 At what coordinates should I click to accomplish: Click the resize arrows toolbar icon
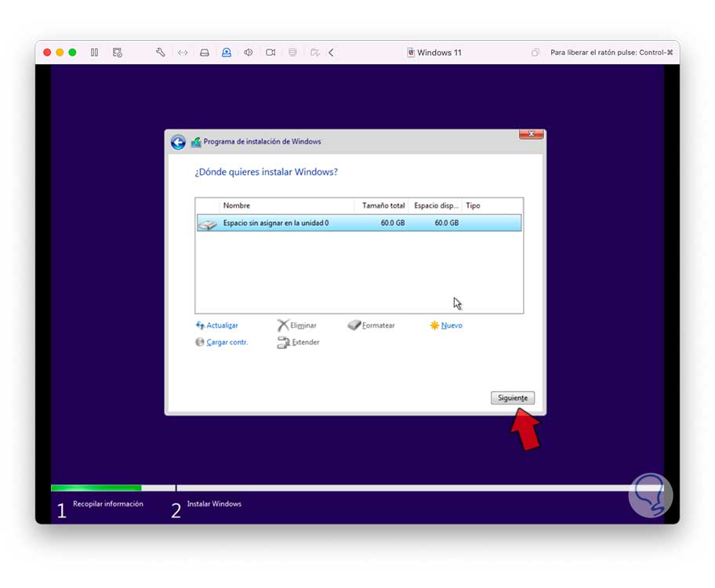[183, 53]
